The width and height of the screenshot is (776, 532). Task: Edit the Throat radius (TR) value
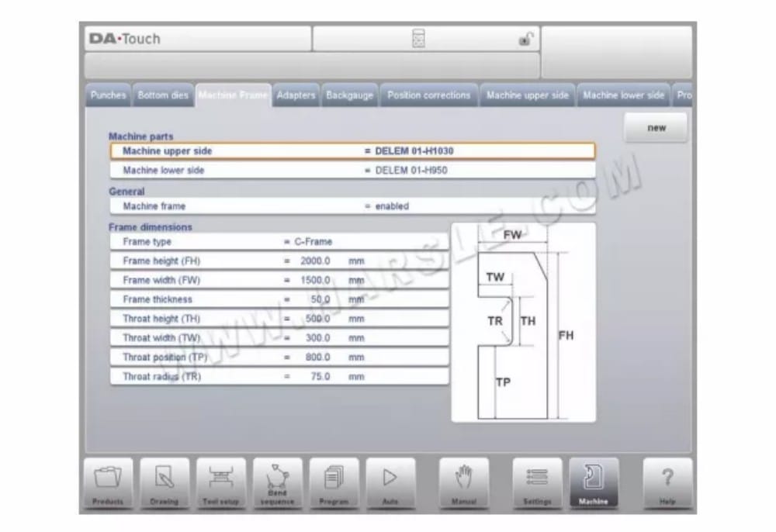(279, 377)
